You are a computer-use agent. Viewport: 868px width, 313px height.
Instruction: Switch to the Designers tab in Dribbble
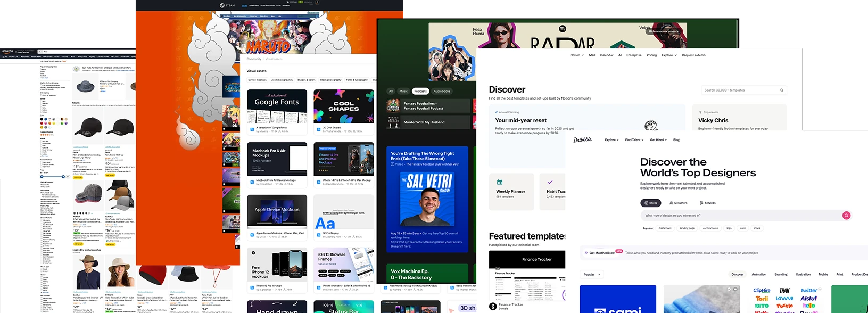tap(678, 203)
